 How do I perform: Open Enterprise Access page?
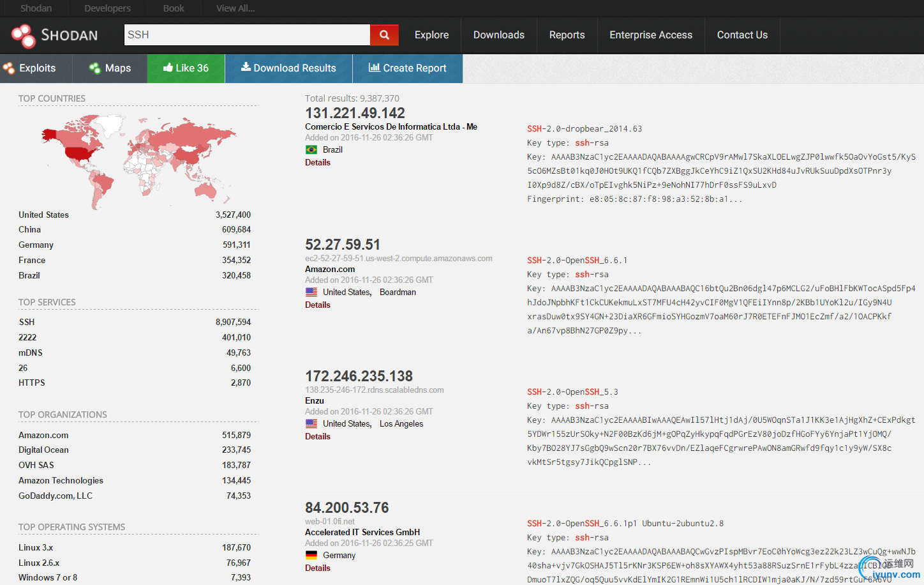(x=651, y=35)
